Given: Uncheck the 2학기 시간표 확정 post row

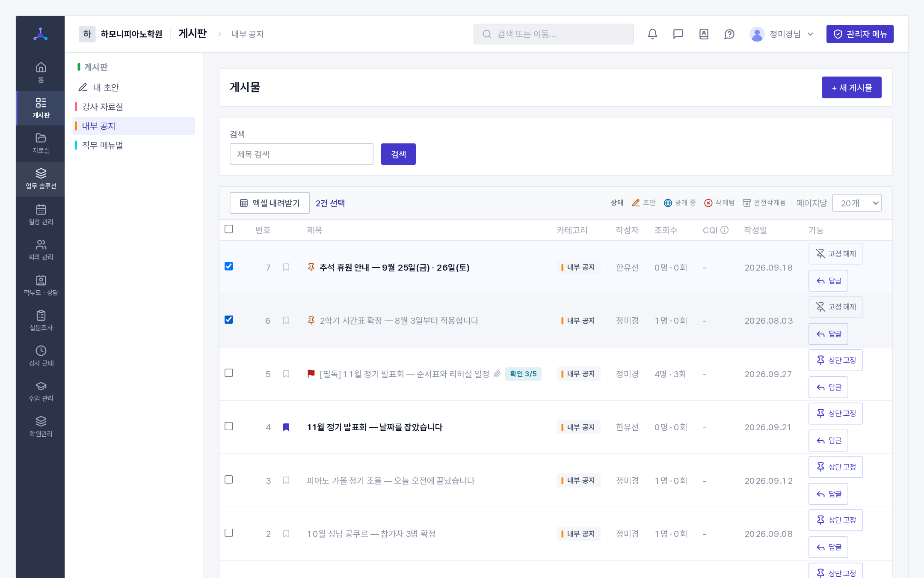Looking at the screenshot, I should click(229, 320).
